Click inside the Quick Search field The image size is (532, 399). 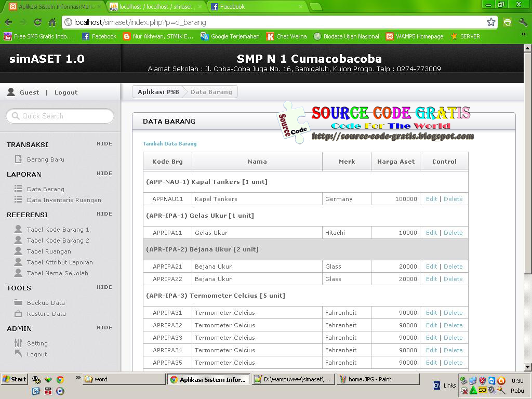60,116
